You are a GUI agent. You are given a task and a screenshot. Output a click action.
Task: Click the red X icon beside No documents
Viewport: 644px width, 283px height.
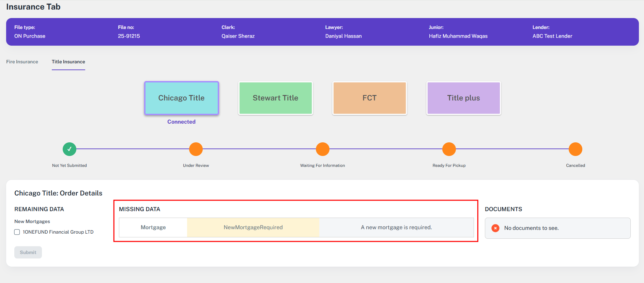pyautogui.click(x=495, y=228)
